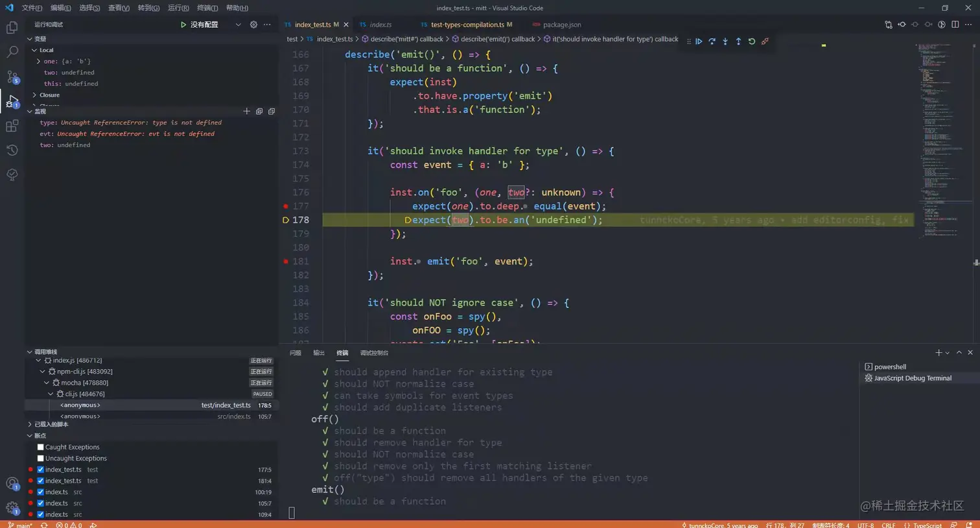Expand the Closure scope
Screen dimensions: 980x528
[x=34, y=95]
